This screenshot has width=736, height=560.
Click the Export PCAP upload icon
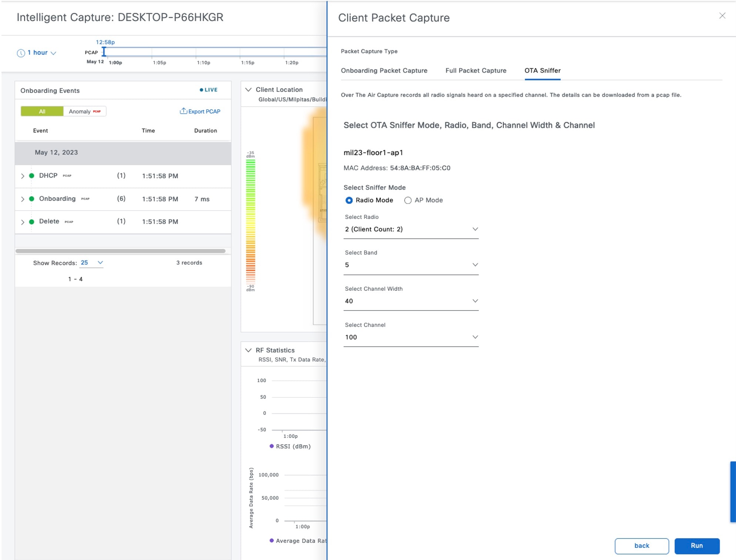[183, 111]
